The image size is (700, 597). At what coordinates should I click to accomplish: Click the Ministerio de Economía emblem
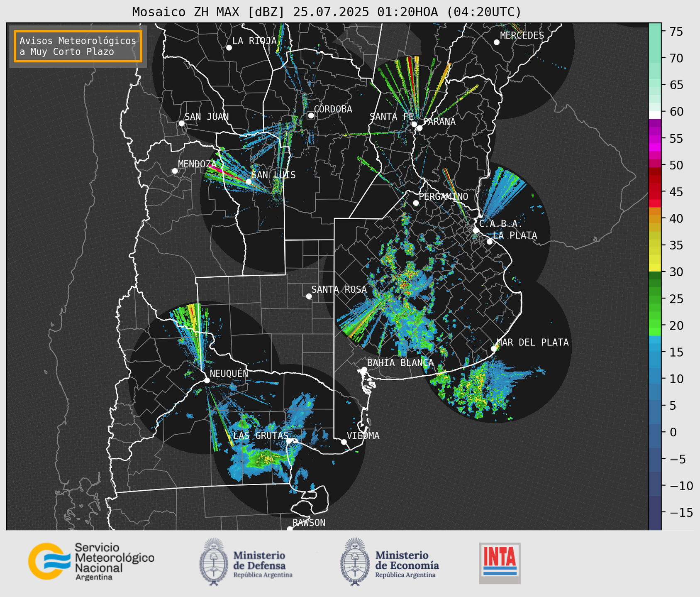[355, 562]
